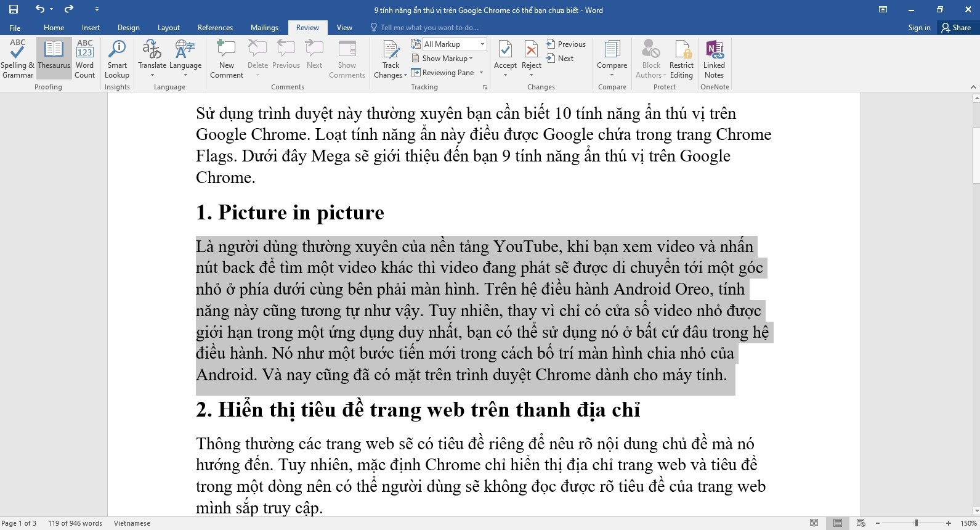Switch to Read Mode view
This screenshot has height=530, width=980.
pos(814,523)
